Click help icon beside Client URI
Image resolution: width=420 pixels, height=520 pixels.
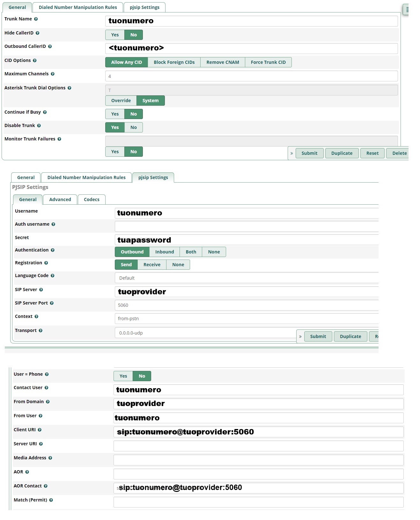40,430
